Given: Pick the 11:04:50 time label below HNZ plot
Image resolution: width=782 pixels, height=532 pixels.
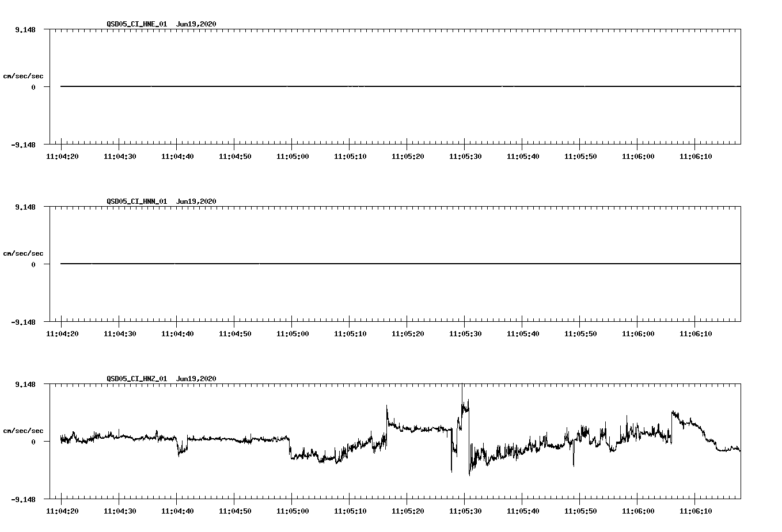Looking at the screenshot, I should click(x=235, y=511).
